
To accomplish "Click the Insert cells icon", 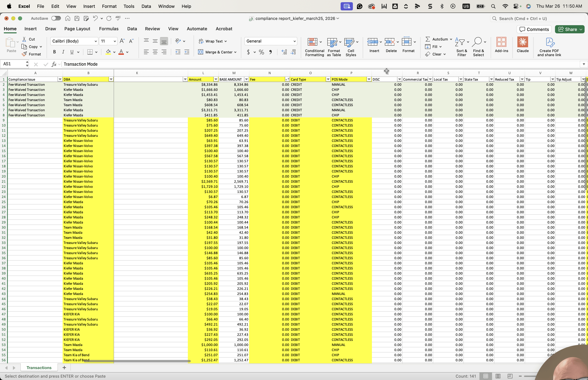I will (373, 42).
